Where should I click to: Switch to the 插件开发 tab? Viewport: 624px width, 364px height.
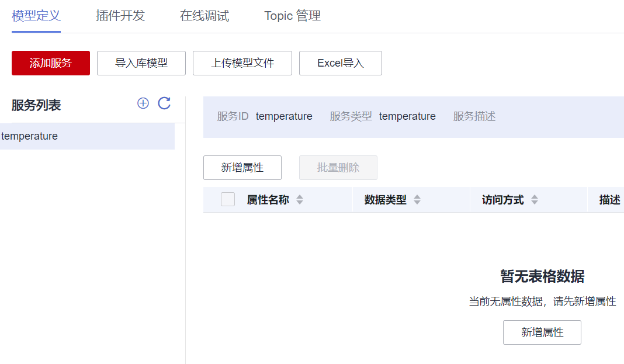point(120,16)
